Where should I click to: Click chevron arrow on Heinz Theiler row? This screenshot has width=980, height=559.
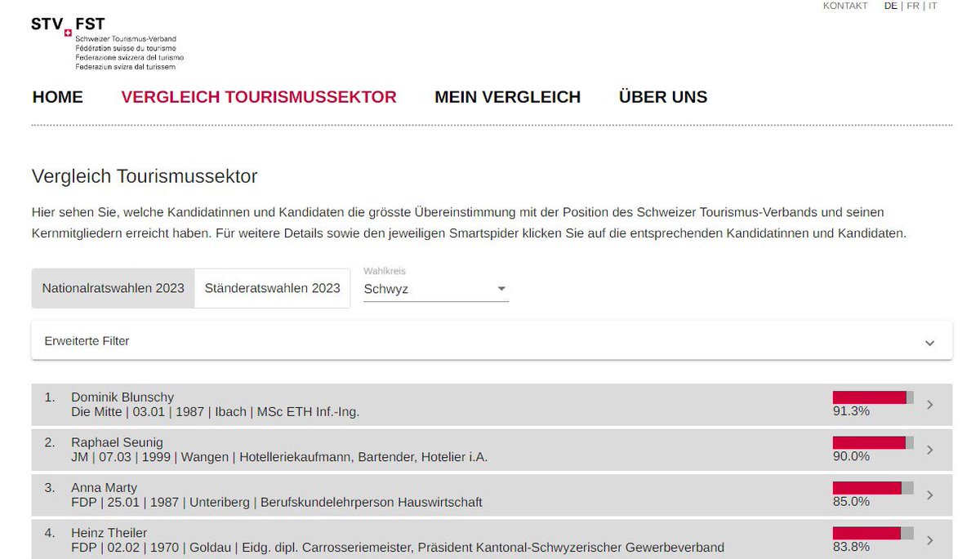pyautogui.click(x=930, y=539)
